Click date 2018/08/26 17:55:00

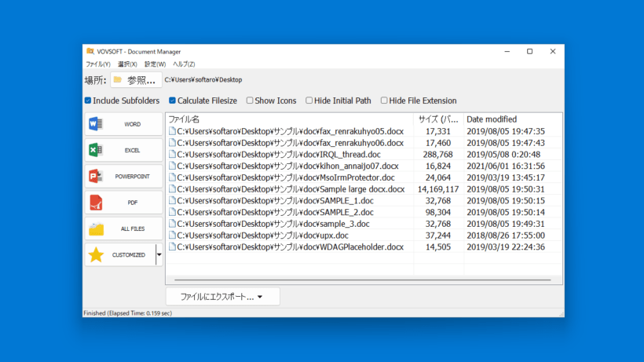[506, 236]
